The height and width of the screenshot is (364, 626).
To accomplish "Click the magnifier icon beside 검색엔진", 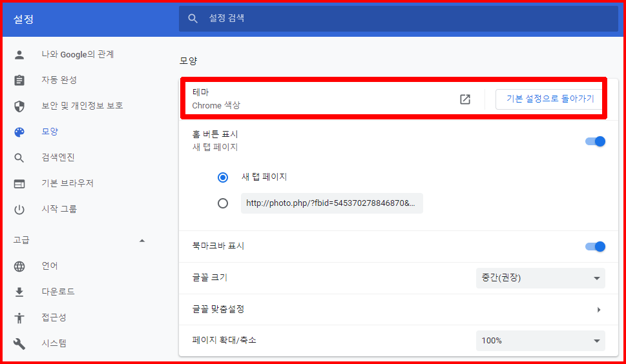I will pyautogui.click(x=19, y=158).
